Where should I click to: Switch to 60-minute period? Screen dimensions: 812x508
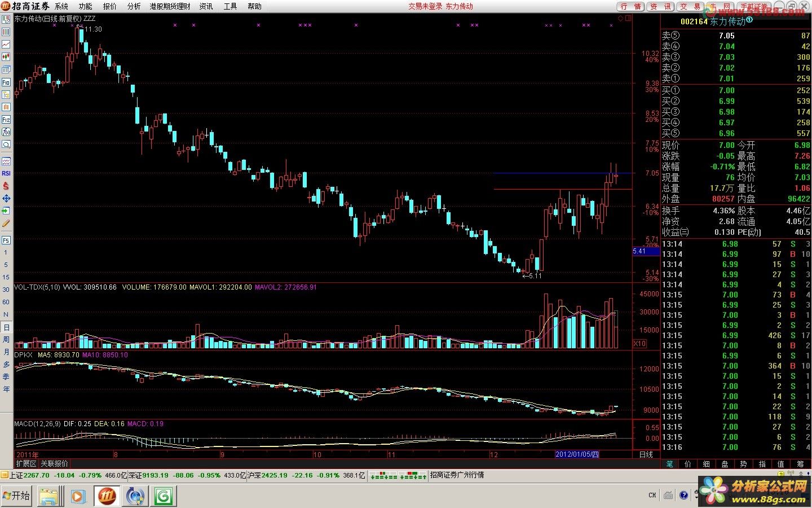(x=6, y=302)
